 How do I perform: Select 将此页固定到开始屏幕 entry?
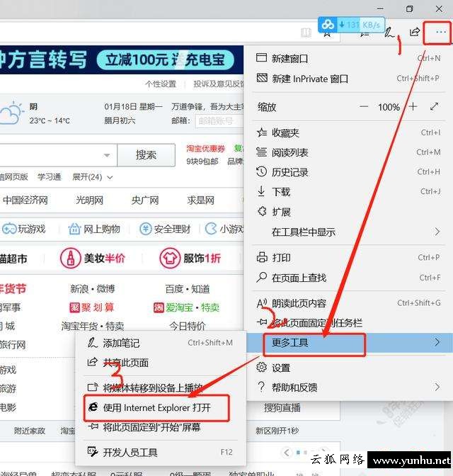(x=161, y=427)
